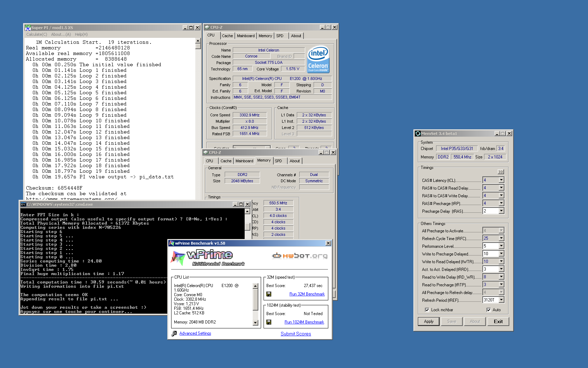Open the RAS# to CAS# Read Delay dropdown

click(x=501, y=188)
